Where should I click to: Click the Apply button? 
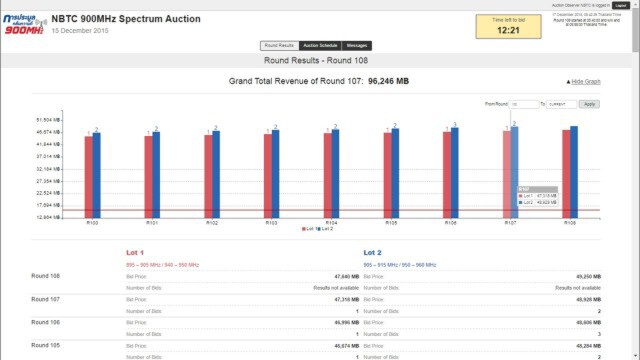click(x=589, y=104)
